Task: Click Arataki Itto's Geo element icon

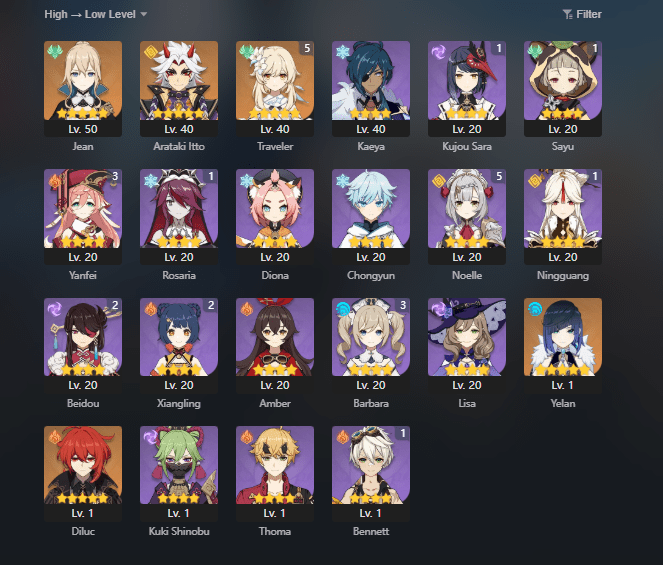Action: (151, 52)
